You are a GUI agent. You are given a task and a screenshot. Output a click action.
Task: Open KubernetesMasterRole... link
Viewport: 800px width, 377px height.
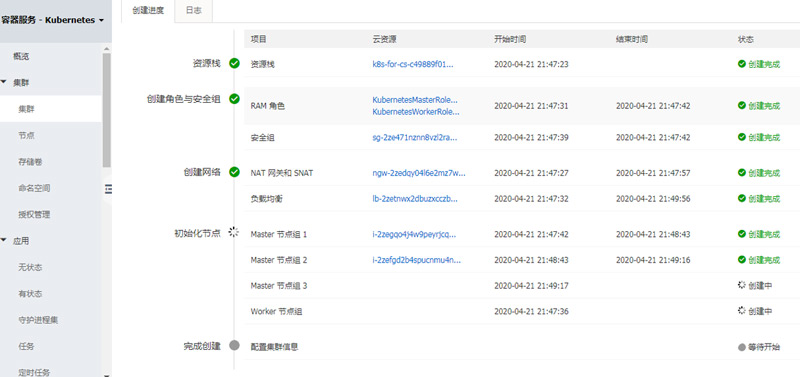pyautogui.click(x=415, y=99)
